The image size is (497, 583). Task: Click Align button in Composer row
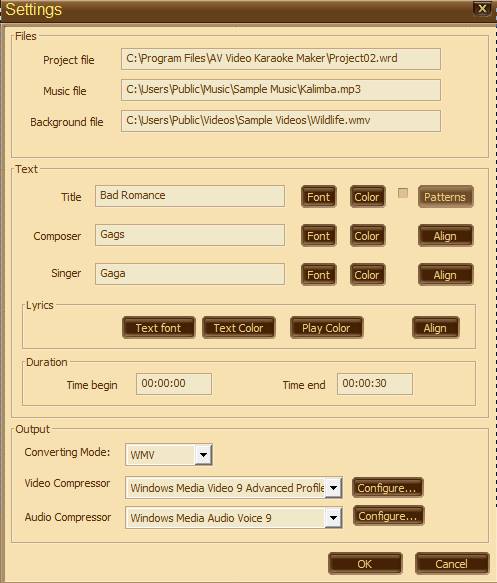(445, 236)
